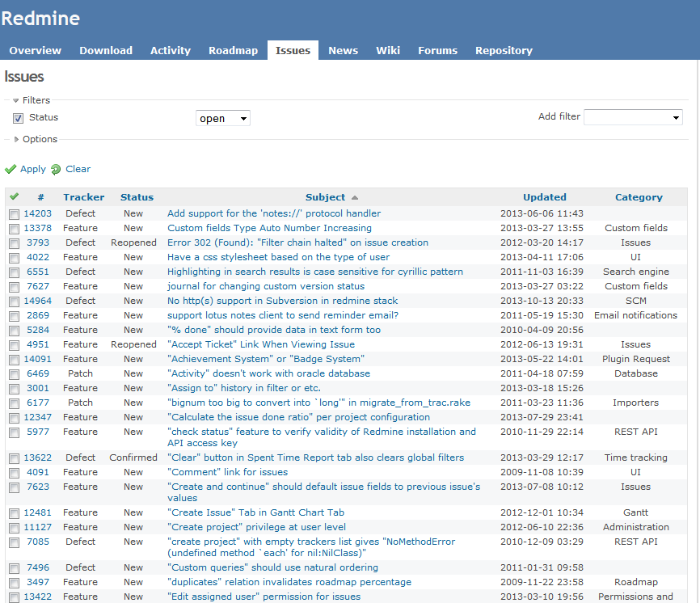Open '"Create Issue" Tab in Gantt Chart Tab'
This screenshot has width=700, height=603.
255,512
